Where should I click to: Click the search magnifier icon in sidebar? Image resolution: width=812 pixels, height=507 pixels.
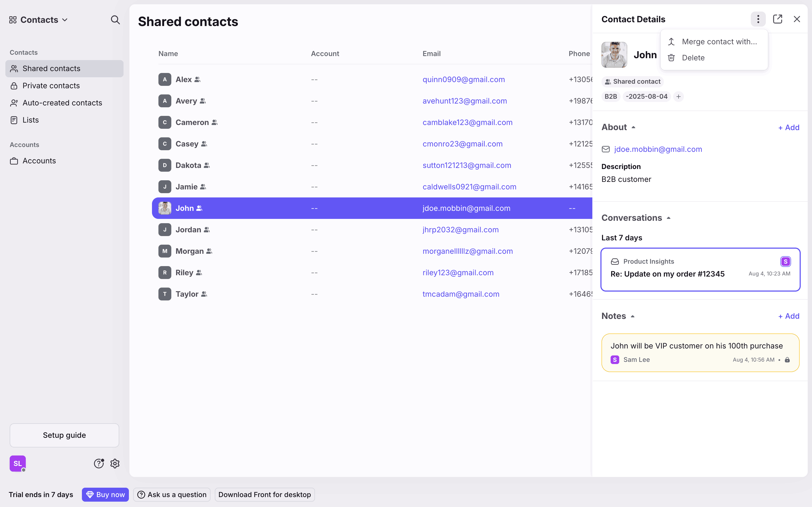(x=115, y=20)
